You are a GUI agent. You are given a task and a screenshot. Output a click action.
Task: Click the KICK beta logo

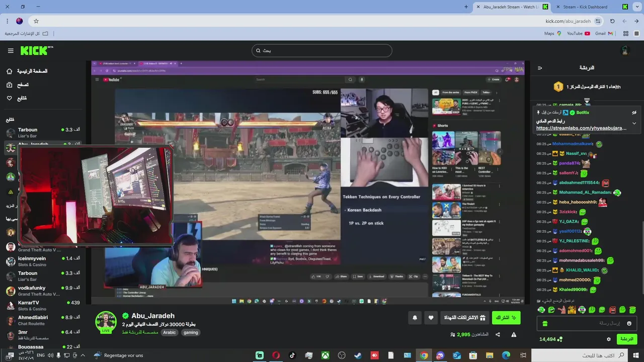[36, 50]
